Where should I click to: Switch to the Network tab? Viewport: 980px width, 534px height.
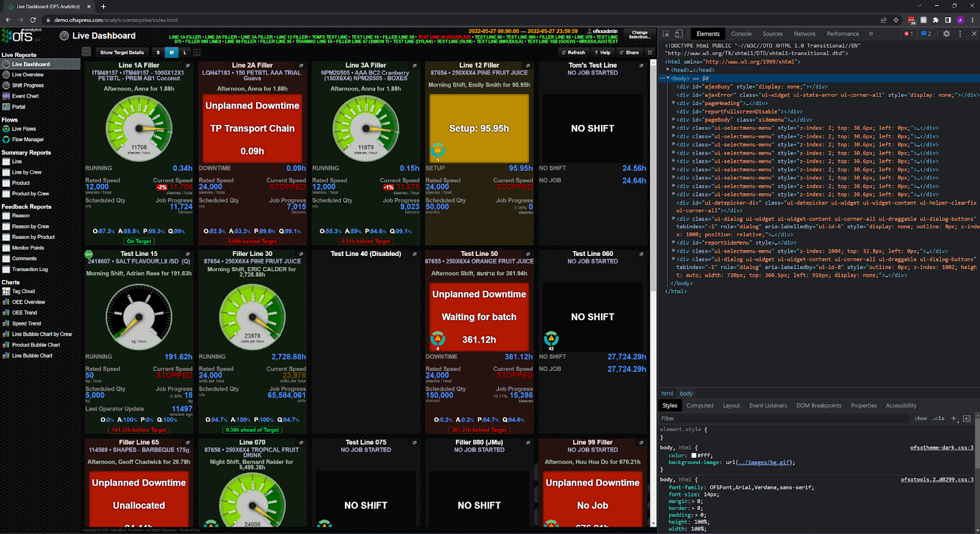[x=805, y=34]
